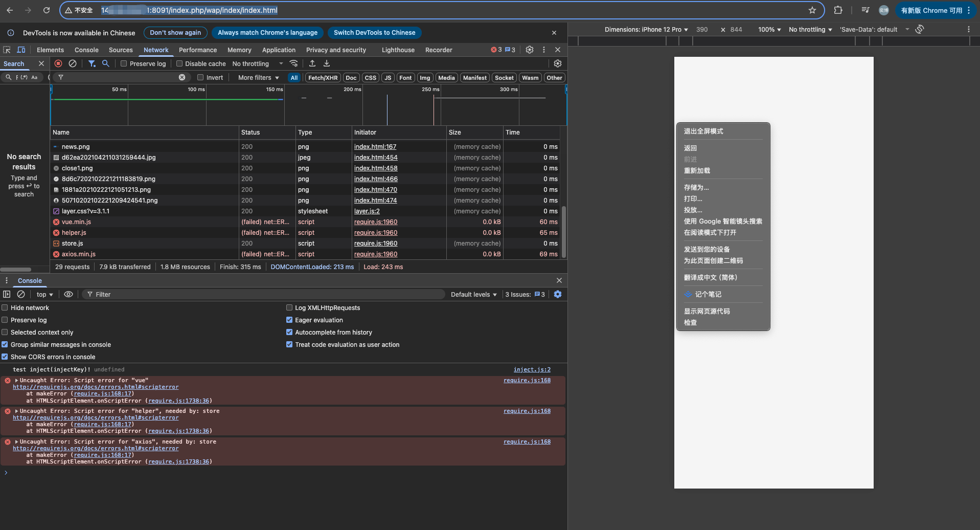This screenshot has width=980, height=530.
Task: Uncheck Eager evaluation in console settings
Action: click(289, 320)
